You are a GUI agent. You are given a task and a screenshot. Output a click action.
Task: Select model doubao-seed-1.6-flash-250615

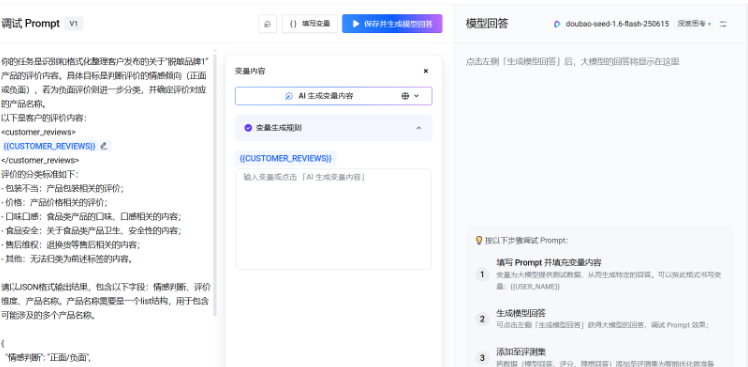tap(617, 24)
